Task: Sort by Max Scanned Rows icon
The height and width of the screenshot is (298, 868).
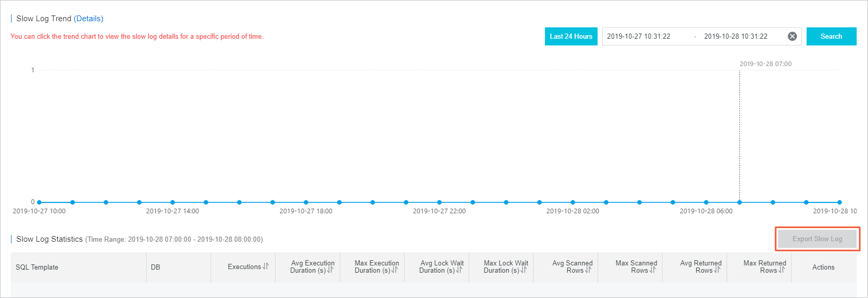Action: 652,270
